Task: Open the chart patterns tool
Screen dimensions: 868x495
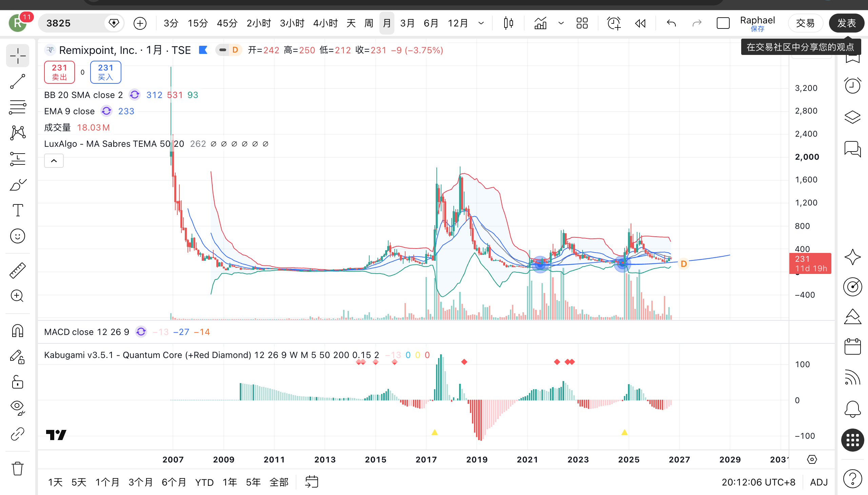Action: point(18,133)
